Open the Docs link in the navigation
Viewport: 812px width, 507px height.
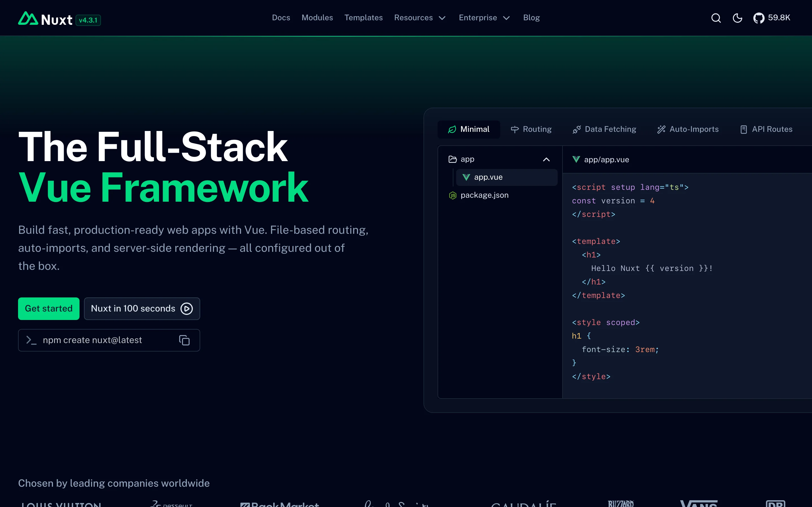[x=281, y=18]
